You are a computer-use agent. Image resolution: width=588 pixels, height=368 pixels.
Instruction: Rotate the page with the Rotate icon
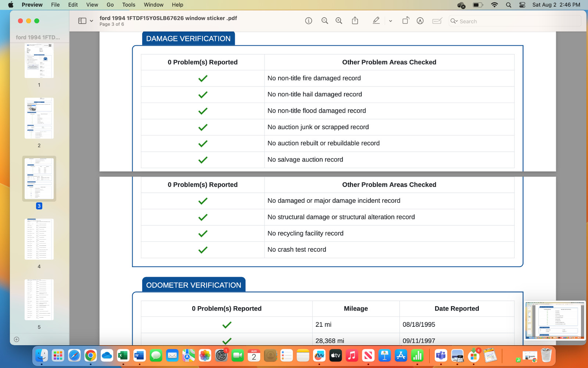[x=405, y=21]
